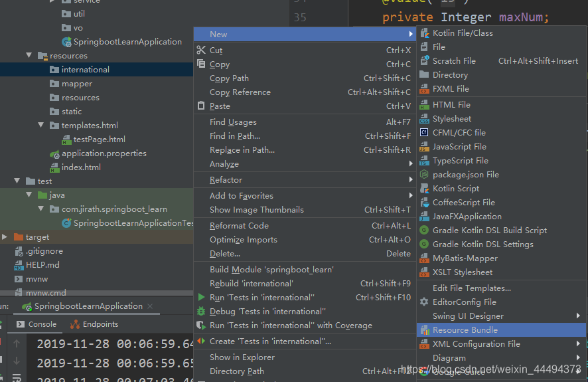Collapse the test folder arrow
The width and height of the screenshot is (588, 382).
click(17, 181)
